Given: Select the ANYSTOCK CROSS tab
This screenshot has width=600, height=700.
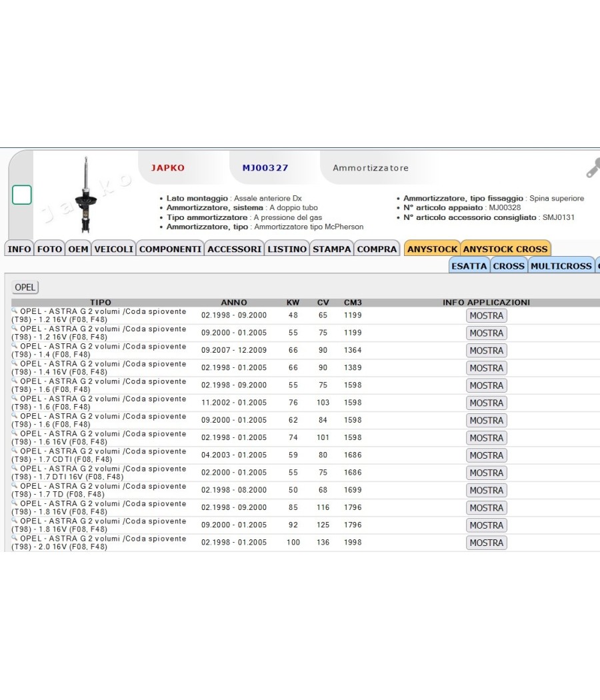Looking at the screenshot, I should (x=505, y=249).
